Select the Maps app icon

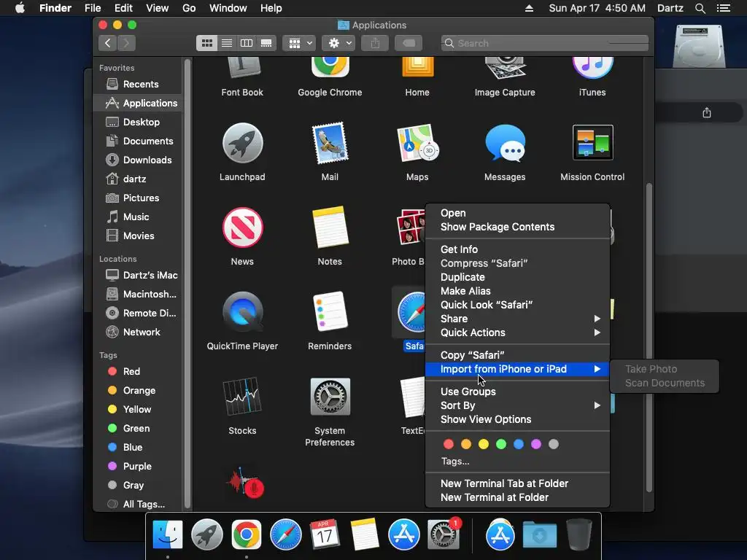tap(417, 143)
